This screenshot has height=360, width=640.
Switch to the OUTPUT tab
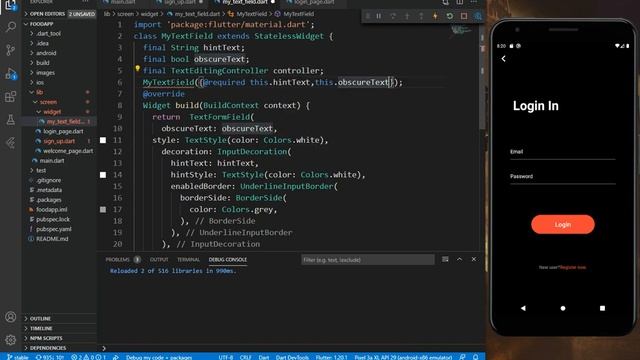point(159,260)
